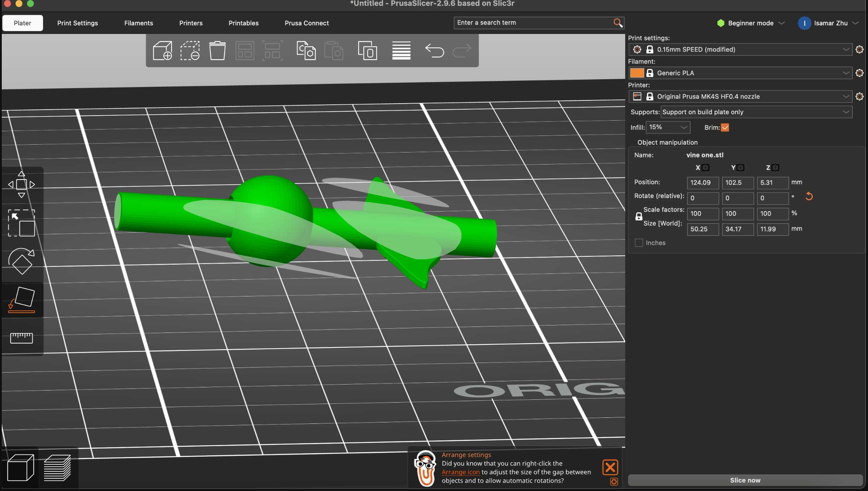Select the Measure ruler tool
Screen dimensions: 868x491
(x=22, y=338)
